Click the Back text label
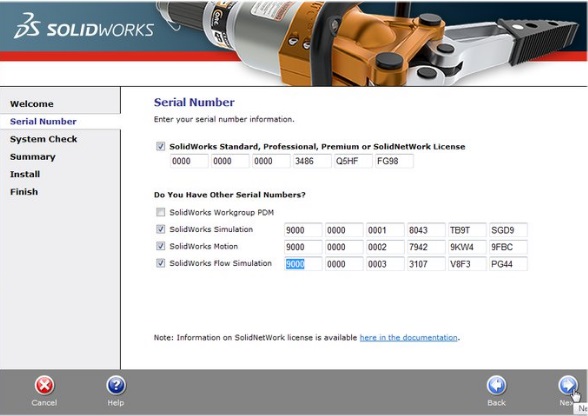Image resolution: width=588 pixels, height=416 pixels. 496,402
